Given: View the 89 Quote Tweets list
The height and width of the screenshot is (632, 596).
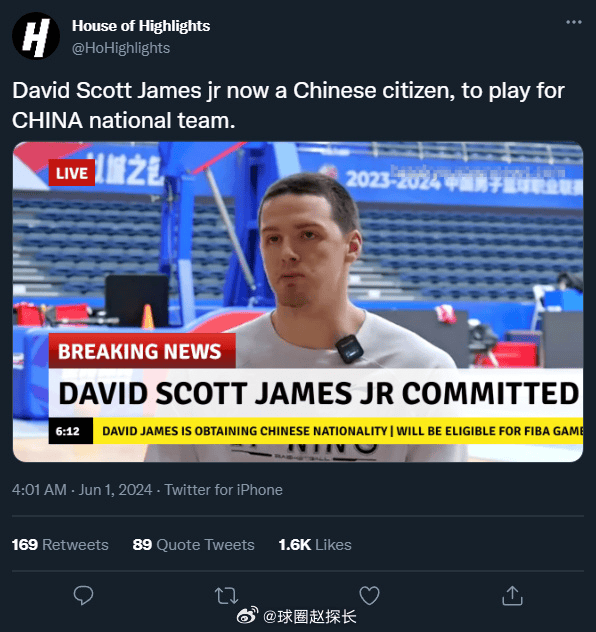Looking at the screenshot, I should pyautogui.click(x=193, y=545).
